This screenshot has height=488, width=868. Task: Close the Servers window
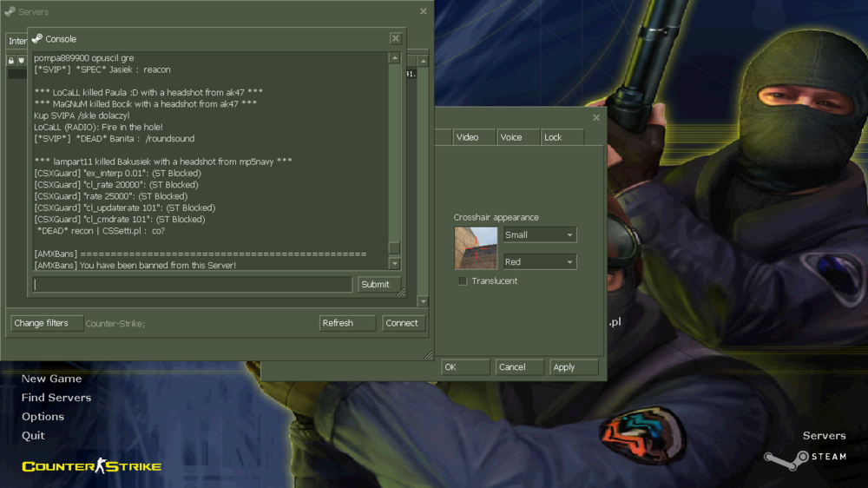pos(424,11)
